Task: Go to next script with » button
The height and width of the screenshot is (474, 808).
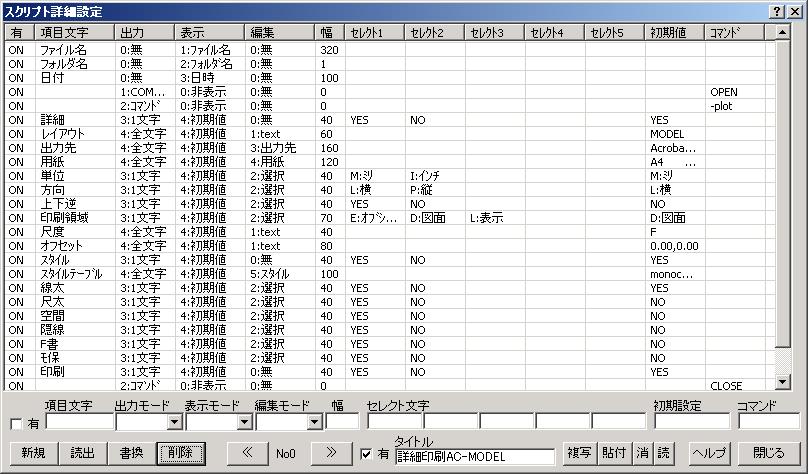Action: [x=331, y=453]
